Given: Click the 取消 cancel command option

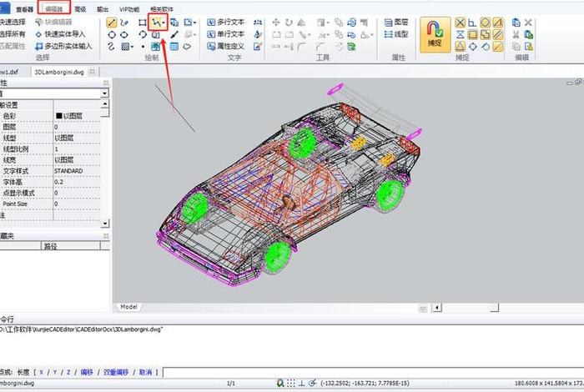Looking at the screenshot, I should pyautogui.click(x=145, y=372).
